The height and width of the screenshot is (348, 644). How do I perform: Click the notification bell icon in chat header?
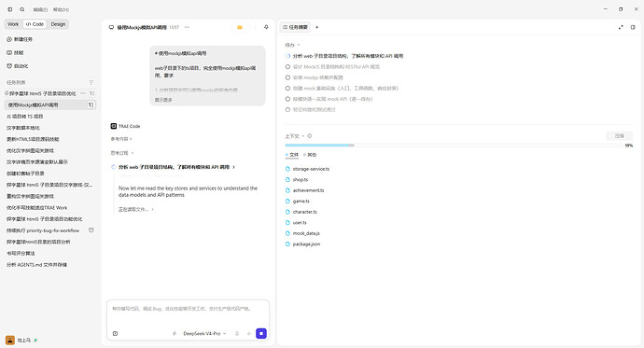tap(266, 27)
